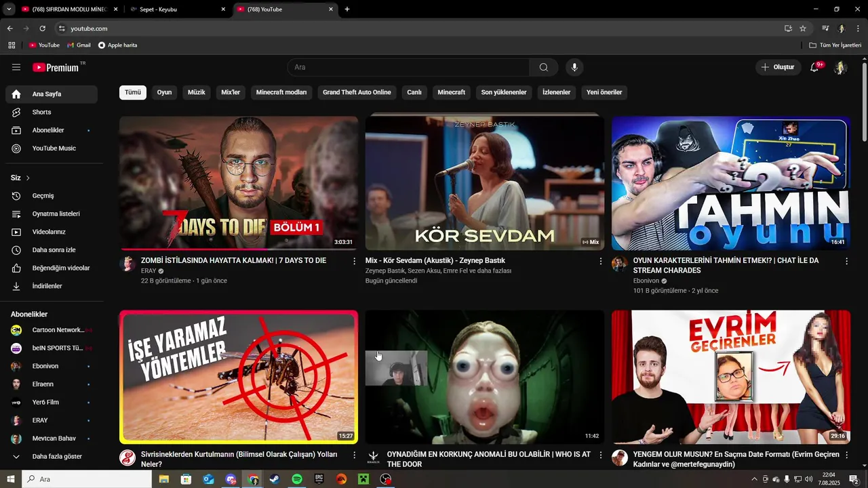Open the notifications bell
868x488 pixels.
click(814, 67)
